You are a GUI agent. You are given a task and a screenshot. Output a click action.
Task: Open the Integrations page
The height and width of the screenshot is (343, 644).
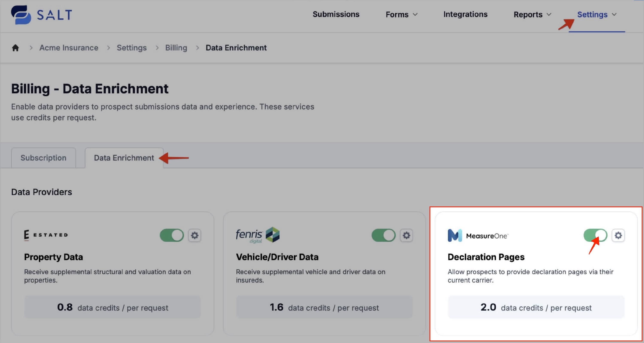(465, 14)
